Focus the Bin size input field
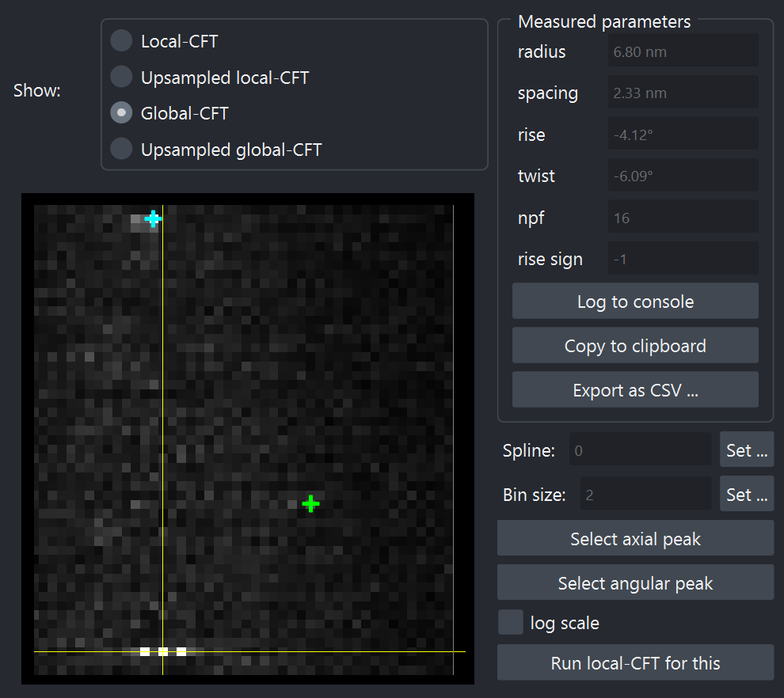This screenshot has width=784, height=698. click(x=645, y=495)
